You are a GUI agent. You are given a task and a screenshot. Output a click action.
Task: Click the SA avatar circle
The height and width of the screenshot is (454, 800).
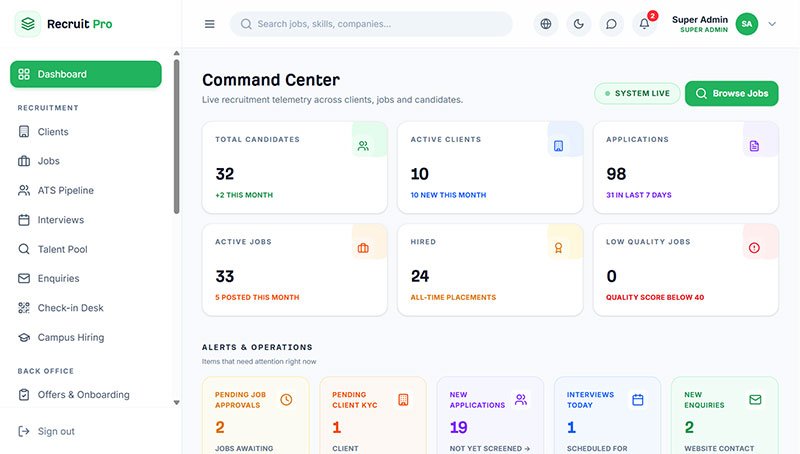coord(746,24)
